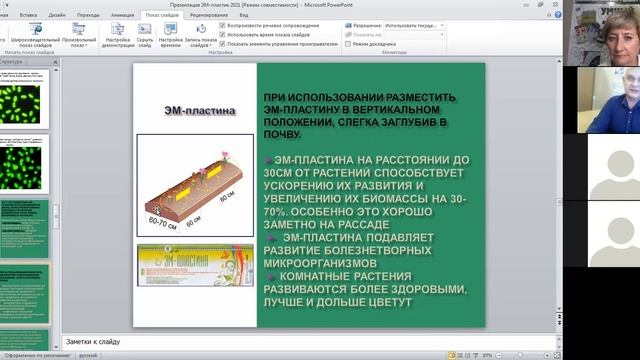The image size is (640, 360).
Task: Select the third participant's avatar placeholder tile
Action: click(x=614, y=167)
